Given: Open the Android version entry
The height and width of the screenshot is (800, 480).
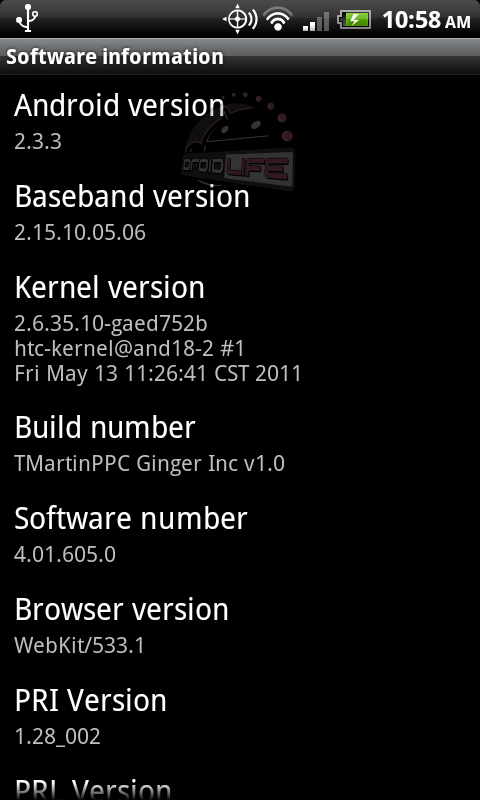Looking at the screenshot, I should click(x=240, y=121).
